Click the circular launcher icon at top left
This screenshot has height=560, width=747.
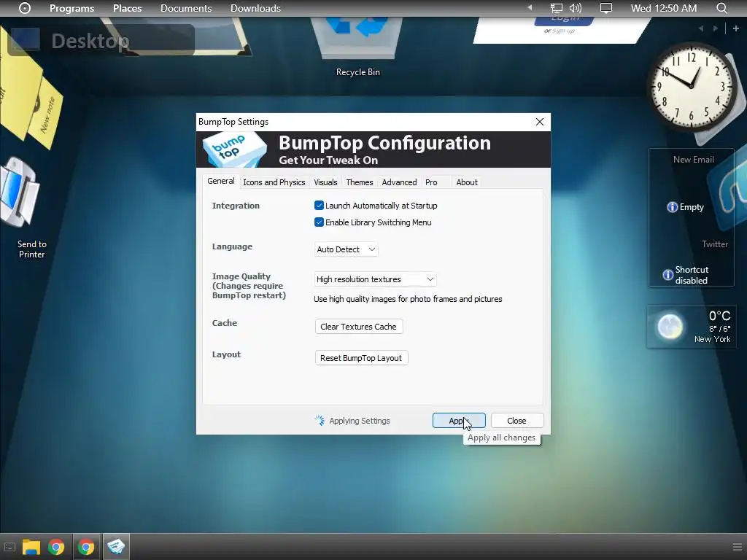[x=25, y=8]
